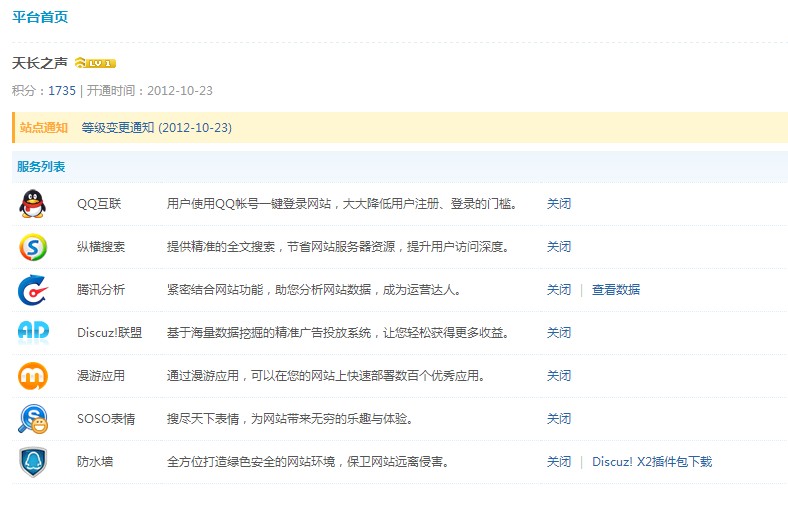Viewport: 788px width, 514px height.
Task: Click the Discuz!联盟 AD icon
Action: pos(33,331)
